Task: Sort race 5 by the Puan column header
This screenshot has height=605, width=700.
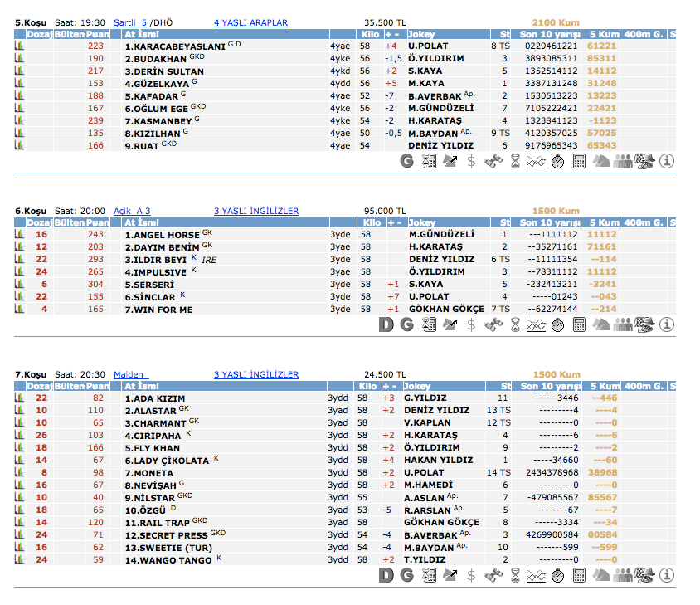Action: 98,35
